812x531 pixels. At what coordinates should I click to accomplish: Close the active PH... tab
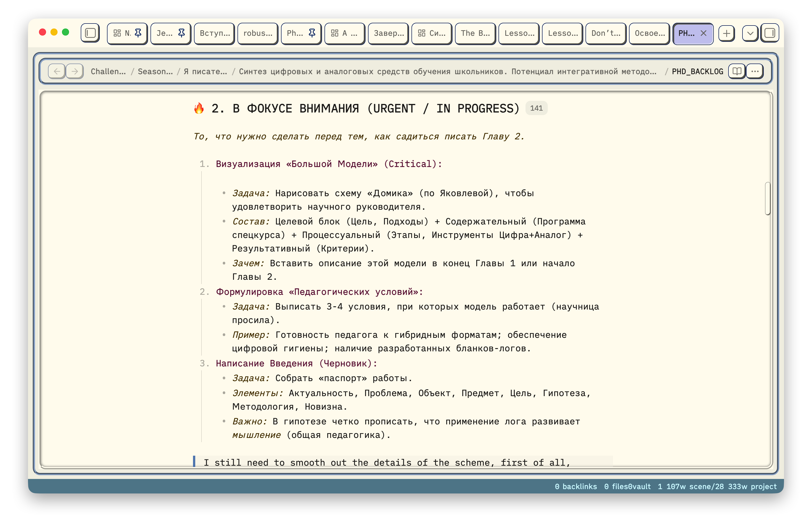click(703, 33)
